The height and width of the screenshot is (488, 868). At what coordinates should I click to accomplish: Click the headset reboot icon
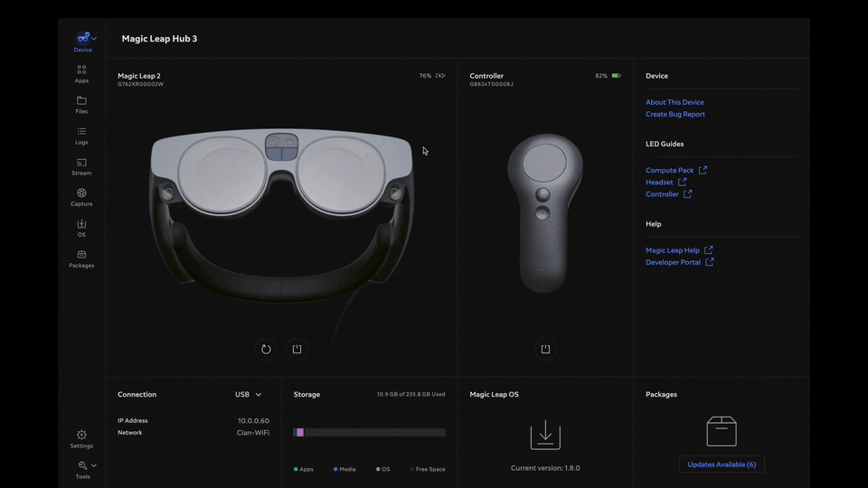(x=266, y=349)
